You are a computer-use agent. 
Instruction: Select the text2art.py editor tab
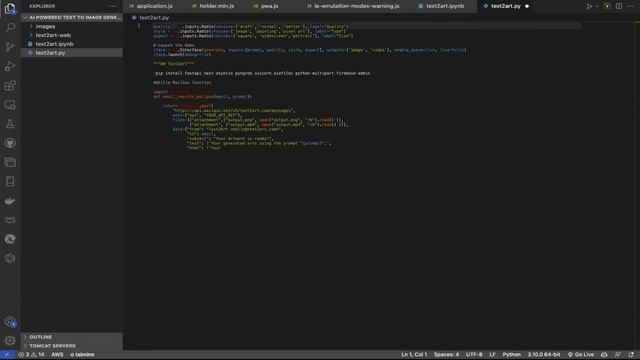coord(506,6)
